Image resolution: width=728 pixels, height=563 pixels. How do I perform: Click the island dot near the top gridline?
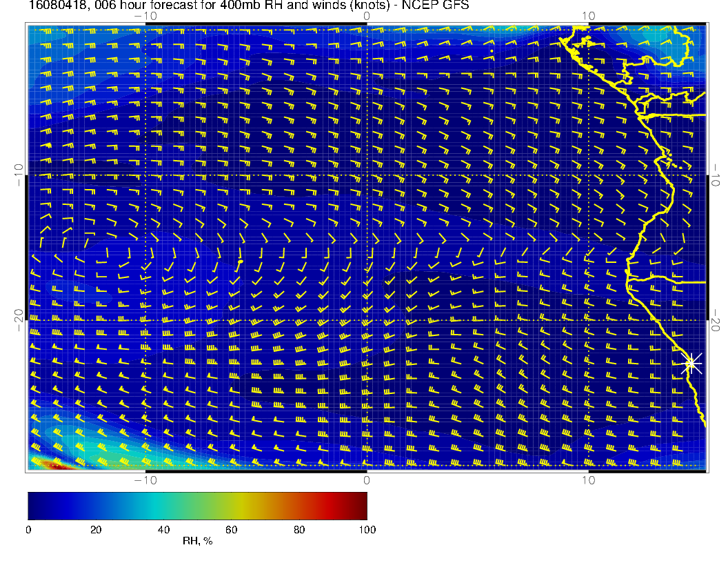coord(492,50)
